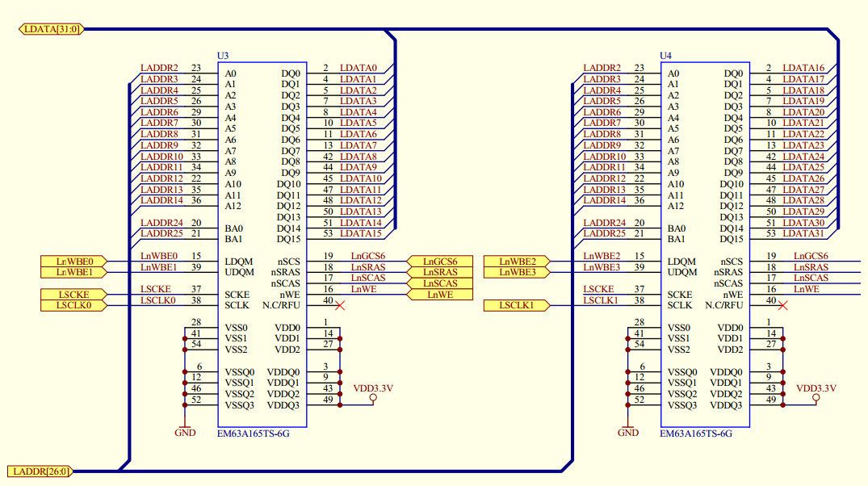This screenshot has height=486, width=868.
Task: Select the LnGCS6 output port beside U3
Action: (x=441, y=262)
